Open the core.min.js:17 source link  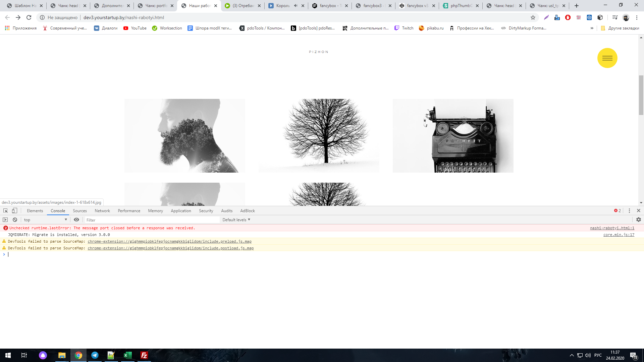[x=619, y=235]
